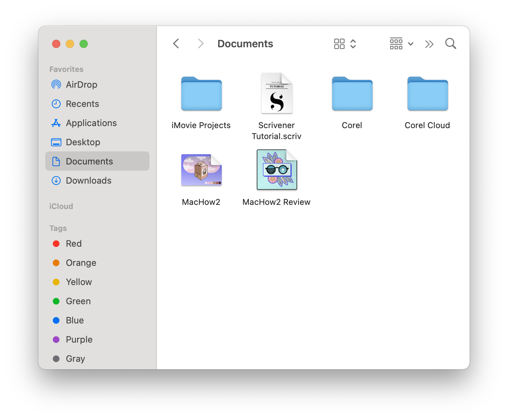Viewport: 508px width, 420px height.
Task: Select the Red tag
Action: click(x=73, y=244)
